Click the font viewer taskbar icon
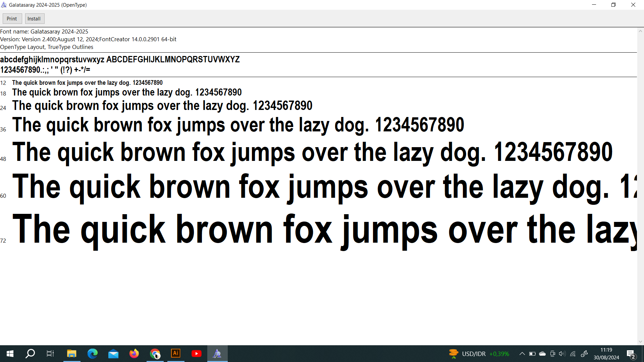 [217, 354]
